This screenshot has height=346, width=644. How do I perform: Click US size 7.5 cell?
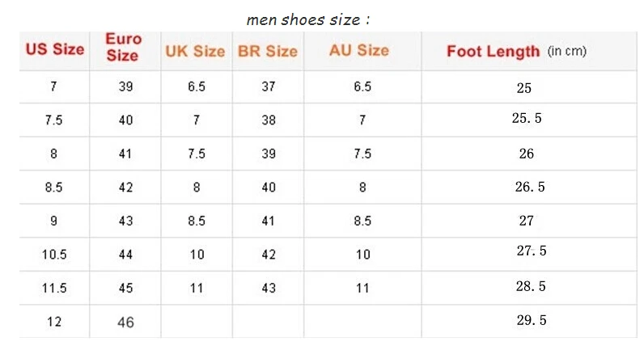coord(54,120)
